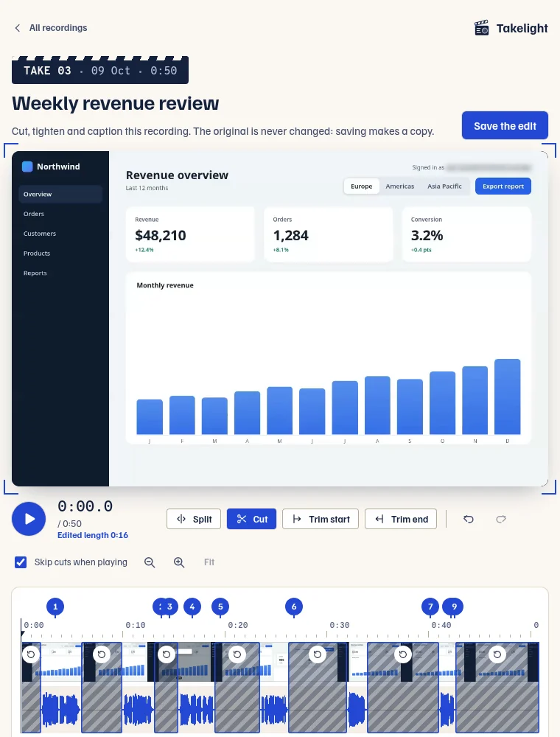The width and height of the screenshot is (560, 737).
Task: Click Reports in the preview's Northwind sidebar
Action: click(x=35, y=273)
